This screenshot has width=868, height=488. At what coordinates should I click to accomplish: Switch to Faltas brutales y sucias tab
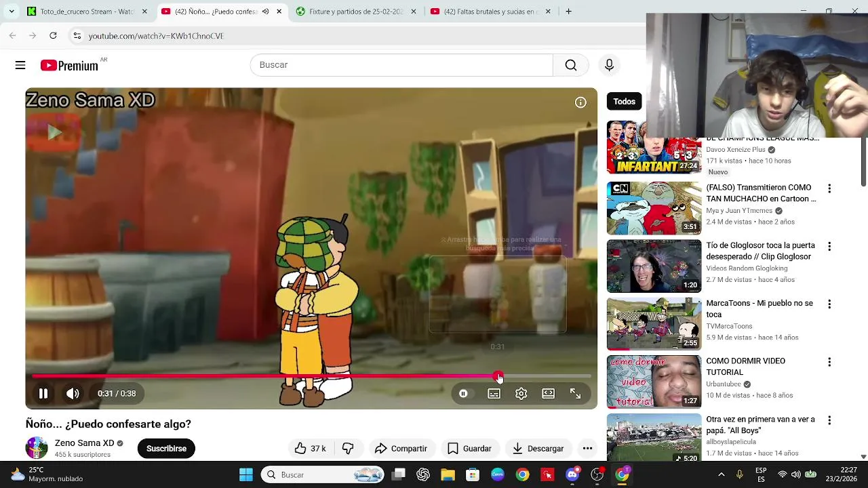[490, 12]
